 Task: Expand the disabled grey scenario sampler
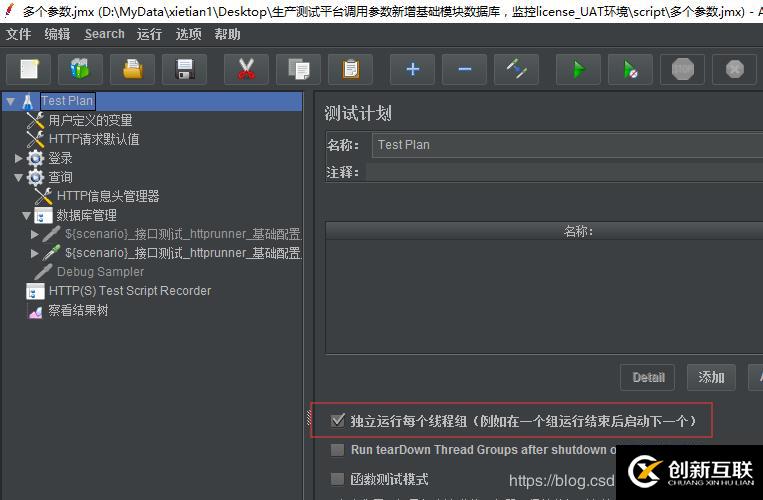(35, 234)
